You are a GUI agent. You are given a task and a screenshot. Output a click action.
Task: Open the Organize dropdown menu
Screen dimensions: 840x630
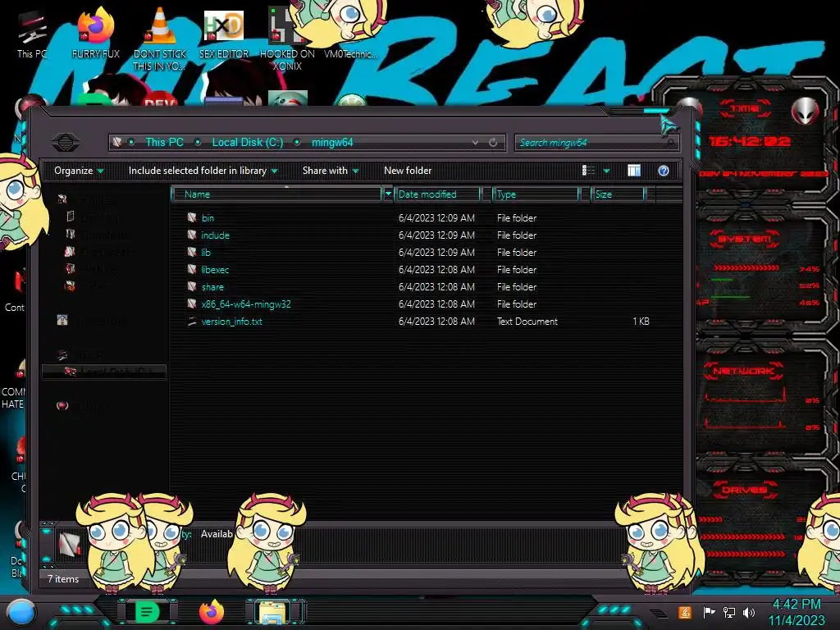[x=79, y=171]
